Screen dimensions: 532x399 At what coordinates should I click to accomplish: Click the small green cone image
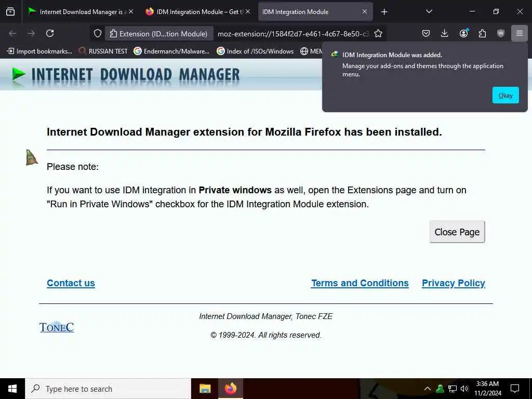(32, 157)
